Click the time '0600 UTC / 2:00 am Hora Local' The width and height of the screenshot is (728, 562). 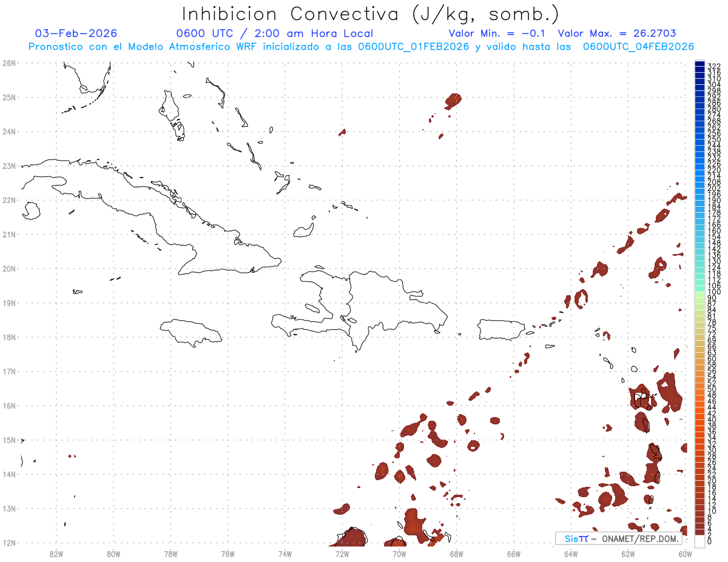click(275, 33)
